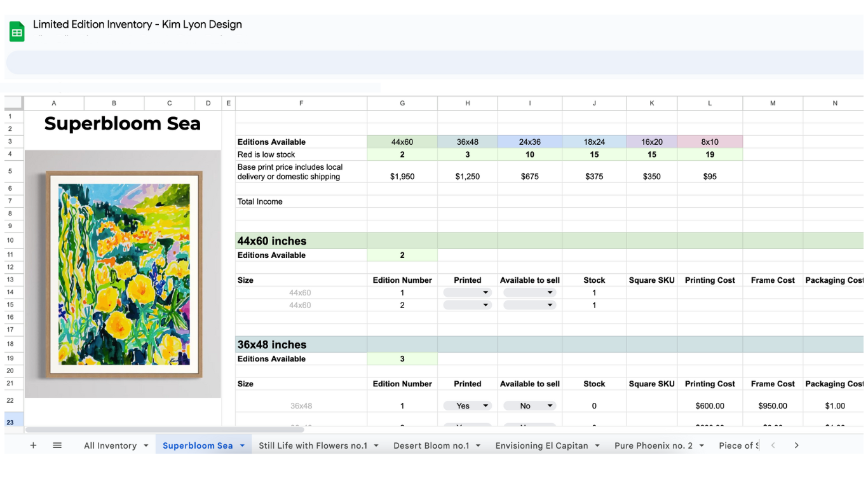The image size is (868, 488).
Task: Open Available to sell dropdown for 44x60 edition 2
Action: click(x=530, y=305)
